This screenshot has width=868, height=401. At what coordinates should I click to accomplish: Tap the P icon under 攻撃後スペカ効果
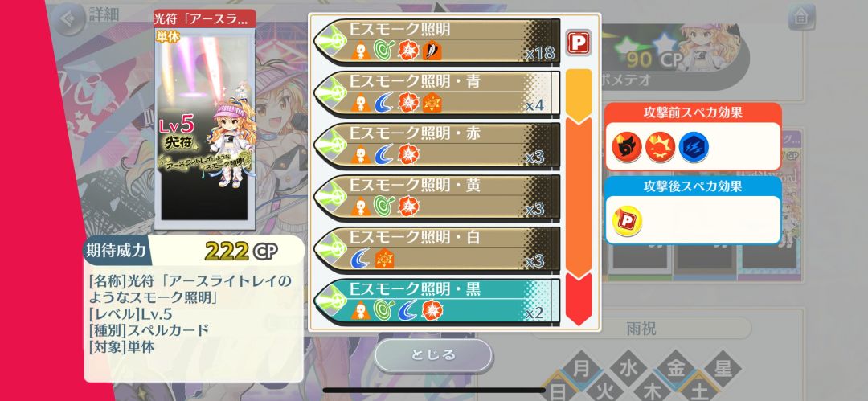627,220
